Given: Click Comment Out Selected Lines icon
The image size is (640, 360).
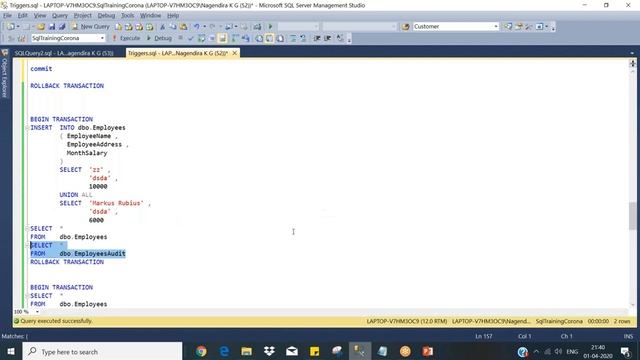Looking at the screenshot, I should pyautogui.click(x=293, y=38).
